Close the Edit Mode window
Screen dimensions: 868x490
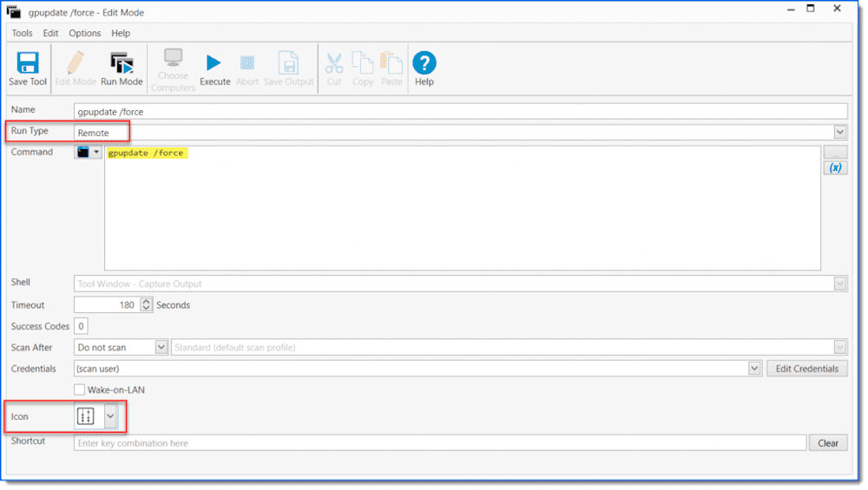coord(837,9)
